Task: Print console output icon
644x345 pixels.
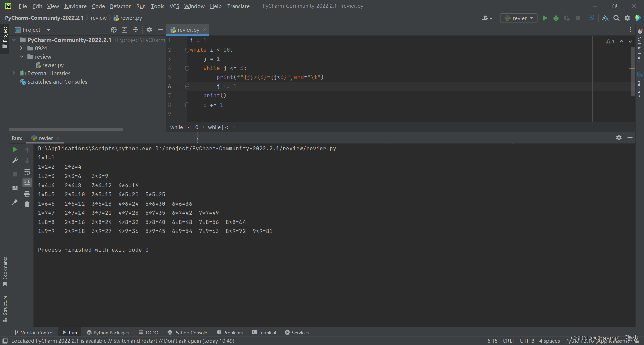Action: [27, 194]
